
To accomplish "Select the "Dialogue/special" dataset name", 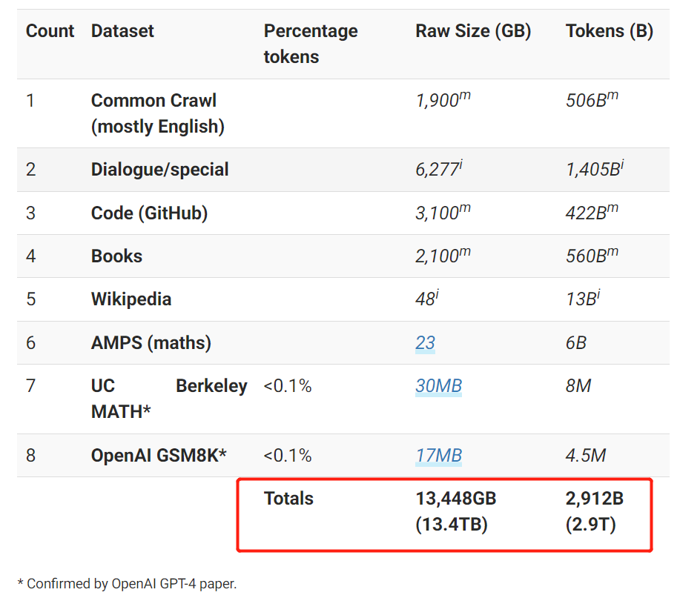I will (x=159, y=170).
